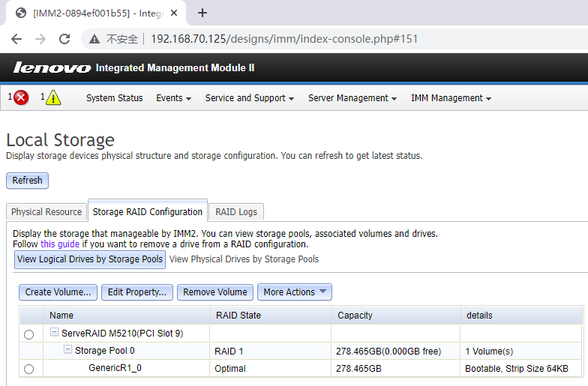588x386 pixels.
Task: Click the yellow warning alert icon
Action: [53, 98]
